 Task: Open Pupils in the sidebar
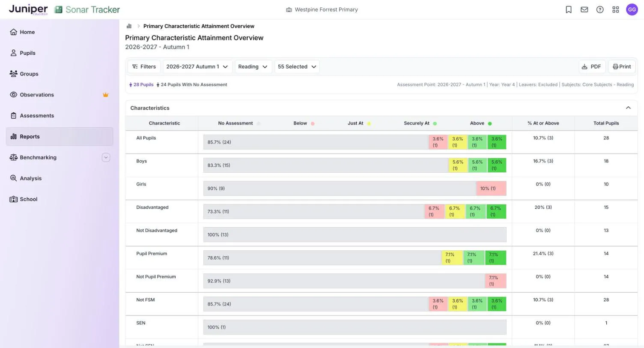(x=60, y=53)
